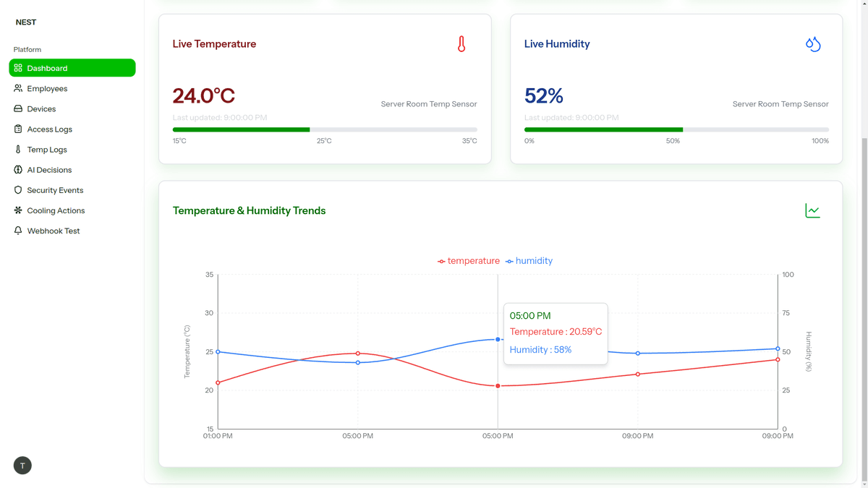Screen dimensions: 868x488
Task: Click the Devices drive icon in sidebar
Action: pyautogui.click(x=18, y=108)
